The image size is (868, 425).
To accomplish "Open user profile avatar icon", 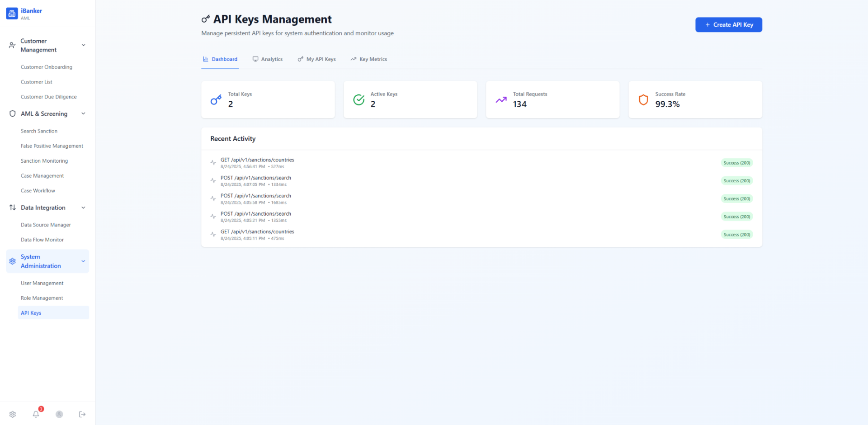I will [x=59, y=414].
